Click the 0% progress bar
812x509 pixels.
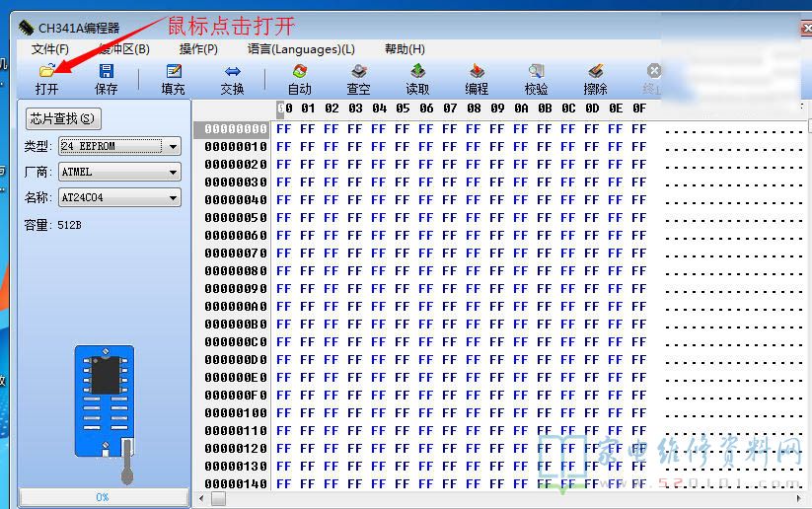point(103,497)
